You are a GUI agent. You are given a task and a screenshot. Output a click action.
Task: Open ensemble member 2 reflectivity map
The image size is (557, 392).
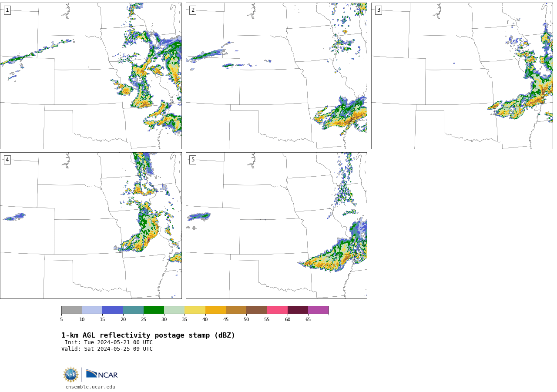[x=276, y=76]
